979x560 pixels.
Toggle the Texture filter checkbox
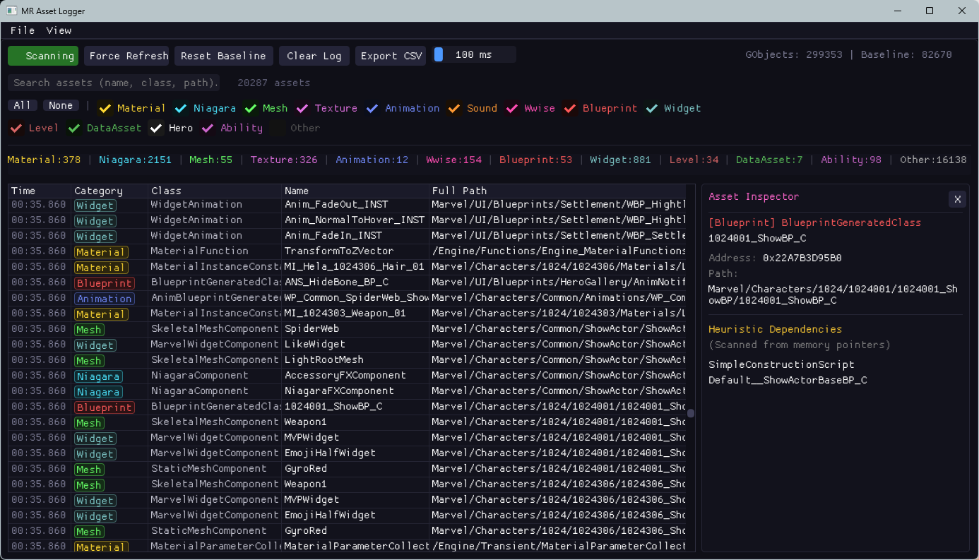tap(303, 108)
